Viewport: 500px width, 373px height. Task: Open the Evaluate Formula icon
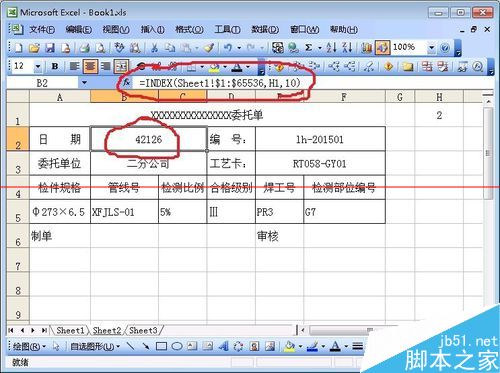point(478,67)
